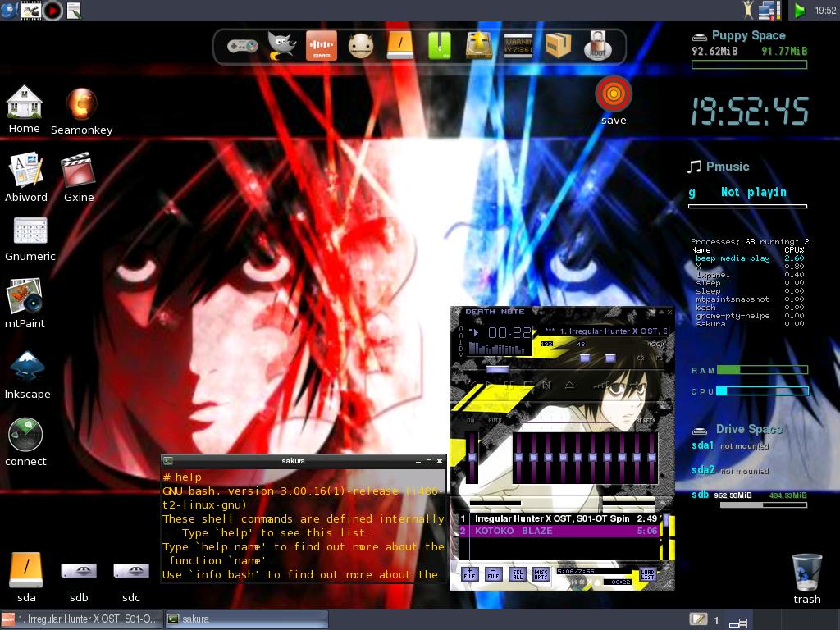Click the red save target icon
The image size is (840, 630).
pyautogui.click(x=614, y=94)
